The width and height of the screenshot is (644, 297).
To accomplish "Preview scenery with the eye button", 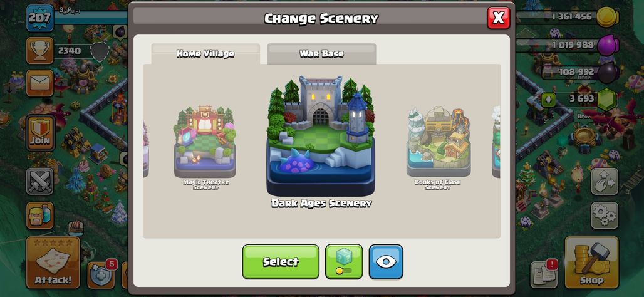I will pyautogui.click(x=386, y=262).
